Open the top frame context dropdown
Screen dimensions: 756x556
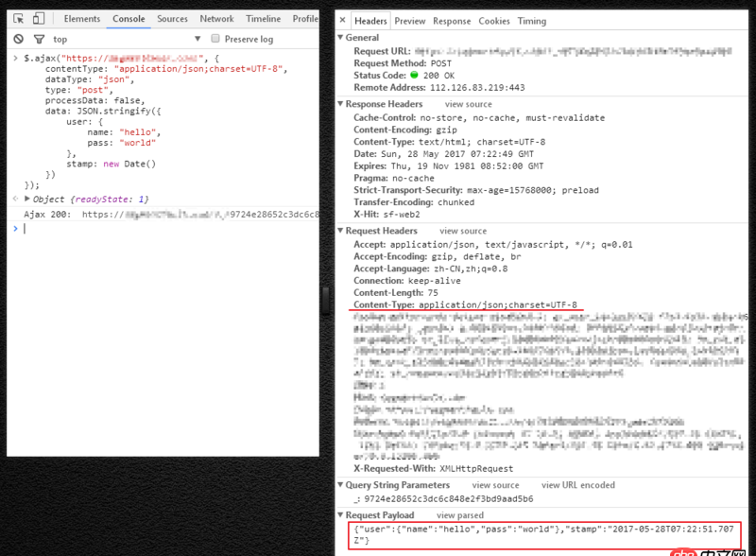coord(60,39)
